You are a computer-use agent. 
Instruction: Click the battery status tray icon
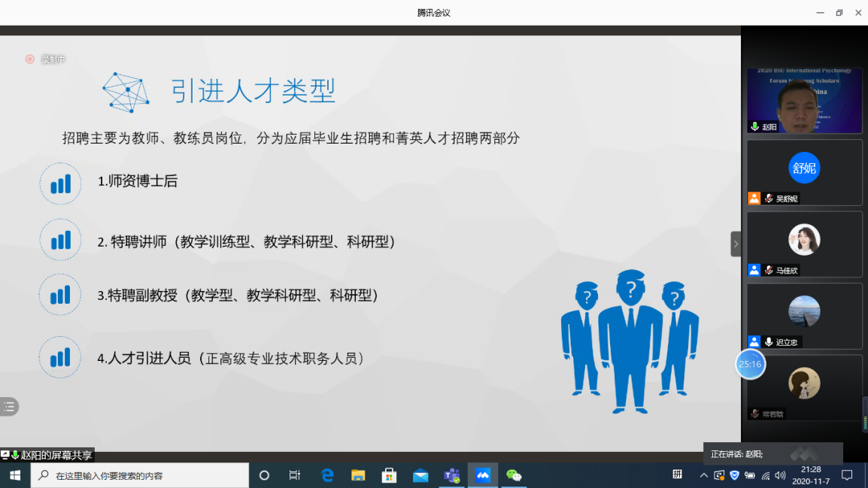(750, 475)
